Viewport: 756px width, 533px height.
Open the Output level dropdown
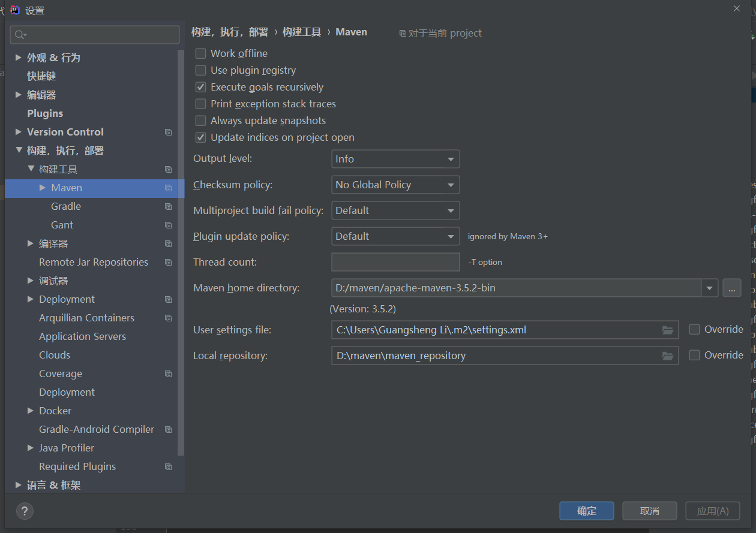click(x=395, y=159)
